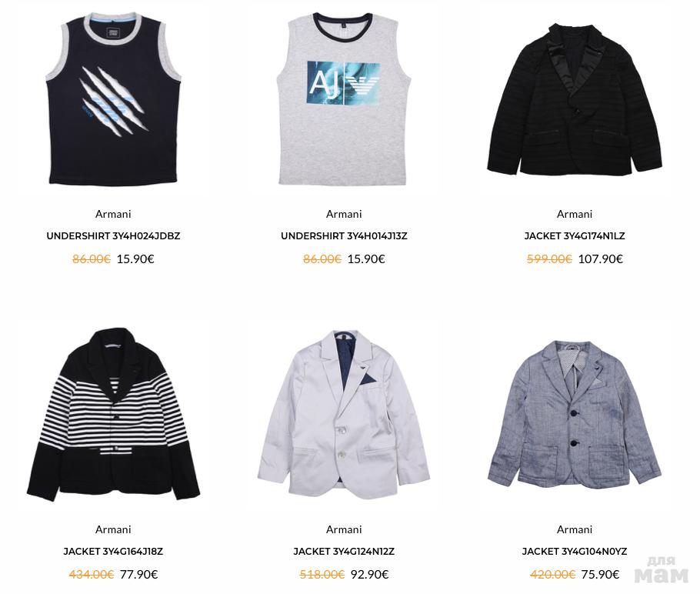Viewport: 700px width, 594px height.
Task: Click Armani brand above UNDERSHIRT 3Y4H024JDBZ
Action: [113, 214]
